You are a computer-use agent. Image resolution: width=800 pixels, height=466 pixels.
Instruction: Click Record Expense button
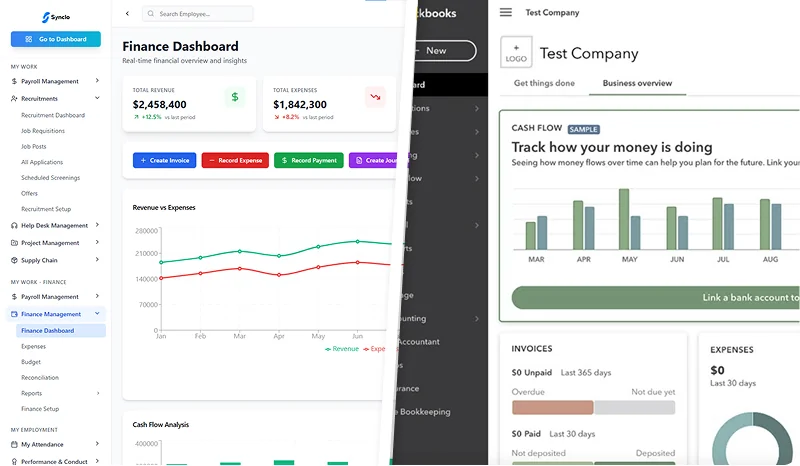(x=235, y=160)
